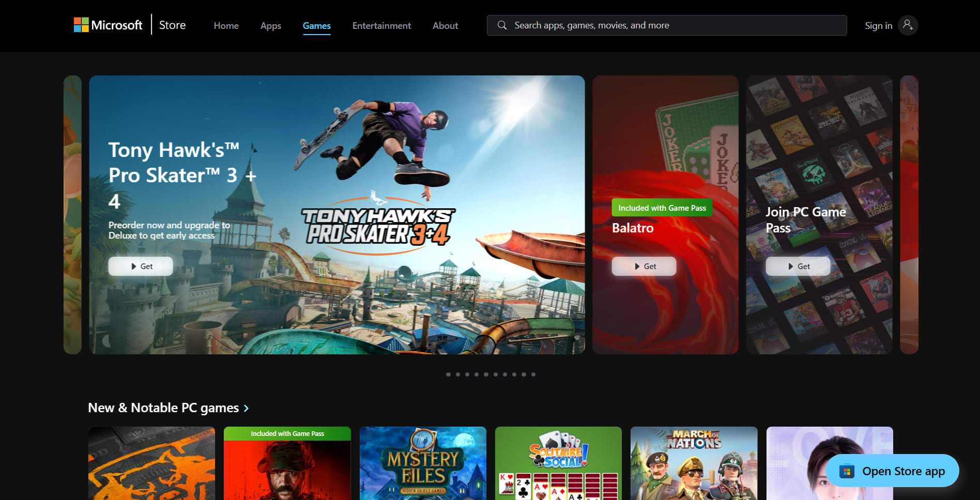Select the third carousel pagination dot
Viewport: 980px width, 500px height.
467,374
